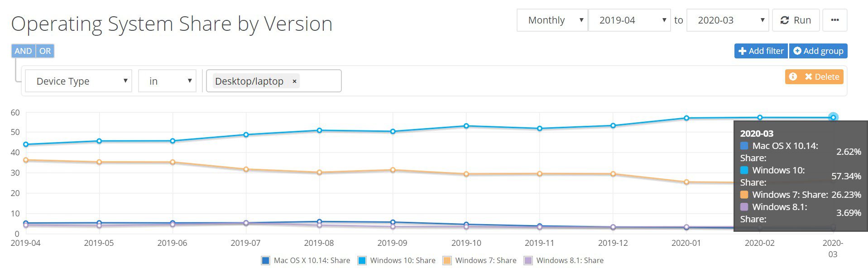This screenshot has height=273, width=868.
Task: Open the 2019-04 start date dropdown
Action: tap(629, 20)
